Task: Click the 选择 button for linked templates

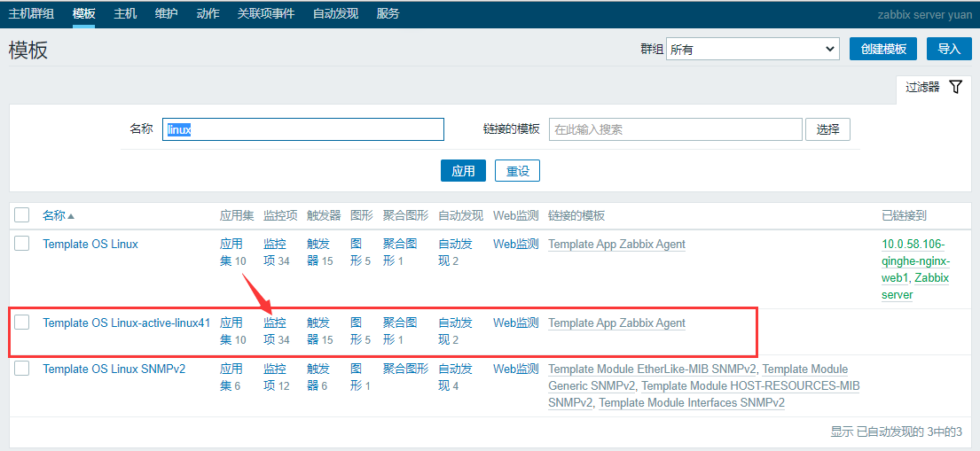Action: [x=827, y=129]
